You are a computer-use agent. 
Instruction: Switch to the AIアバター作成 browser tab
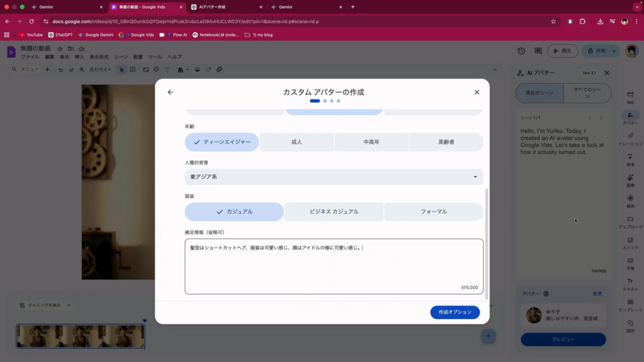pos(228,7)
